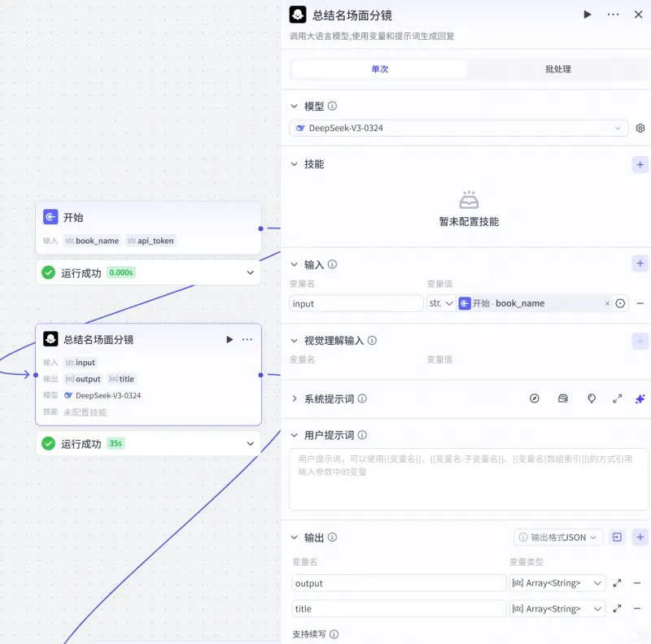Open the prompt library inbox icon
Viewport: 651px width, 644px height.
(x=563, y=398)
